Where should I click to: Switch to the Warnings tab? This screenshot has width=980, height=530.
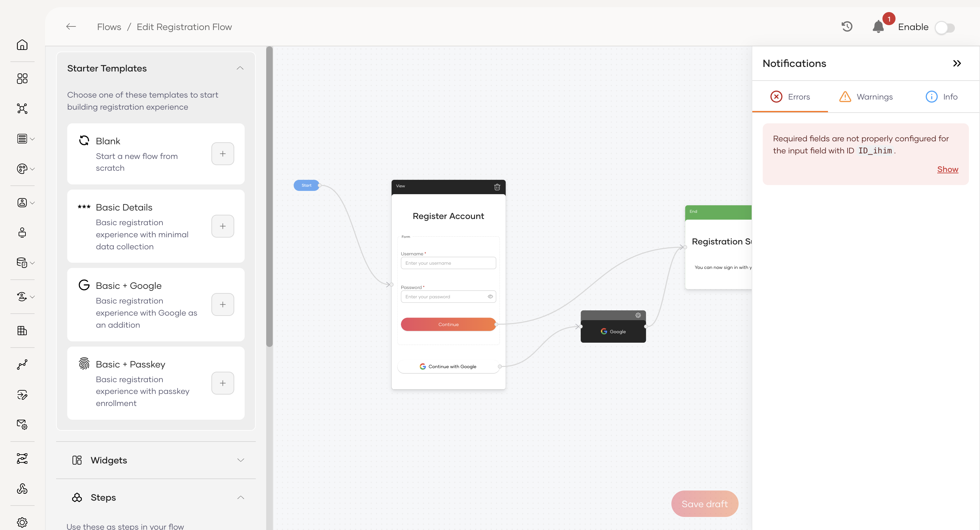coord(866,97)
